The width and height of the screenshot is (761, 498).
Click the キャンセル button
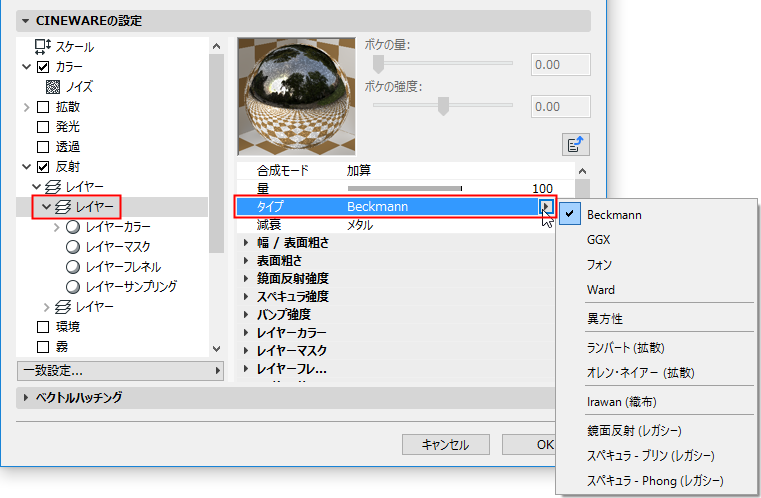pyautogui.click(x=446, y=444)
